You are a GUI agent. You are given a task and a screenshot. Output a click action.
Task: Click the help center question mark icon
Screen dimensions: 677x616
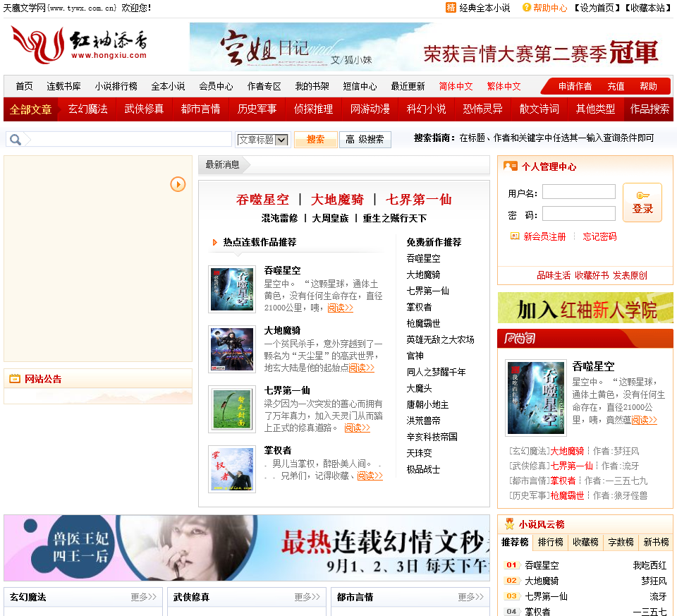[526, 7]
